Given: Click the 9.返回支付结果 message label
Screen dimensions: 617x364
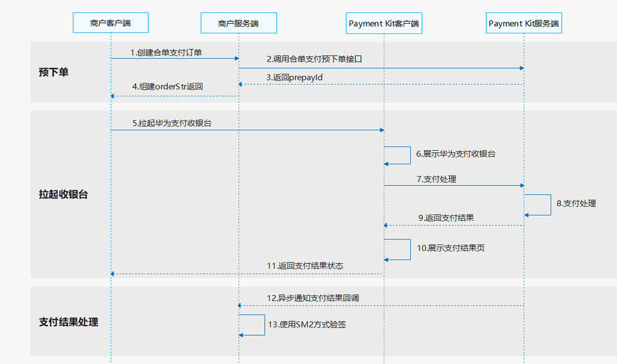Looking at the screenshot, I should point(445,218).
